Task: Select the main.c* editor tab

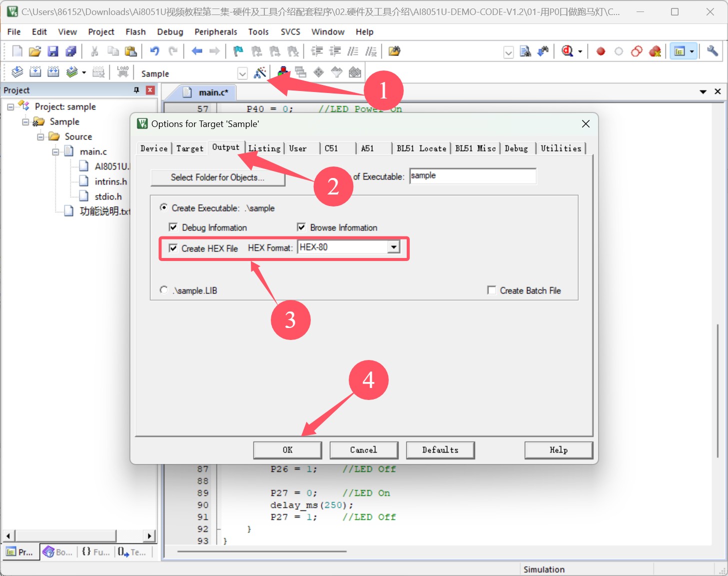Action: pyautogui.click(x=207, y=92)
